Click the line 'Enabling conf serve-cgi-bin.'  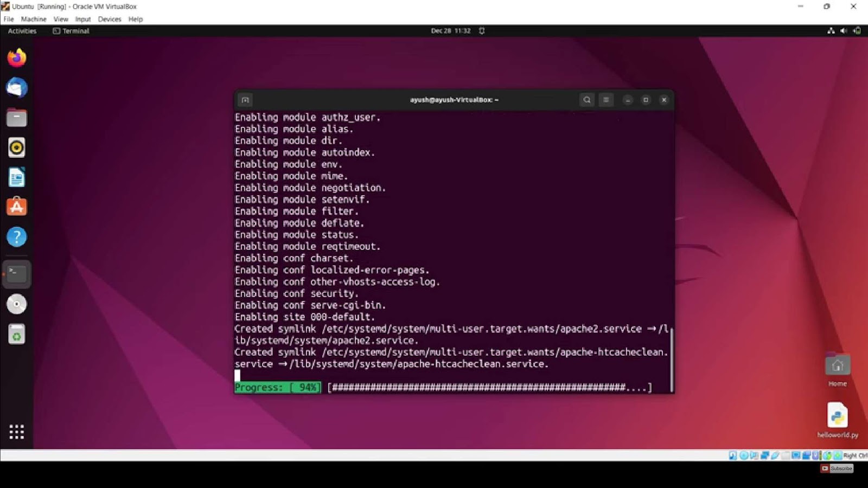[310, 305]
